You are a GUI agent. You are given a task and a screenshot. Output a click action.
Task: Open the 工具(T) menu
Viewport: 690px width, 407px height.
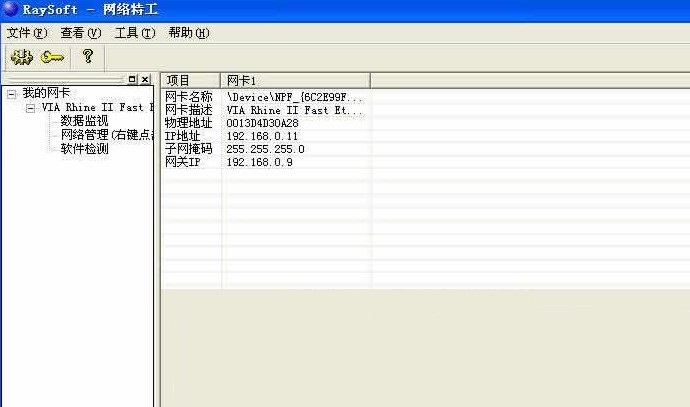[135, 33]
